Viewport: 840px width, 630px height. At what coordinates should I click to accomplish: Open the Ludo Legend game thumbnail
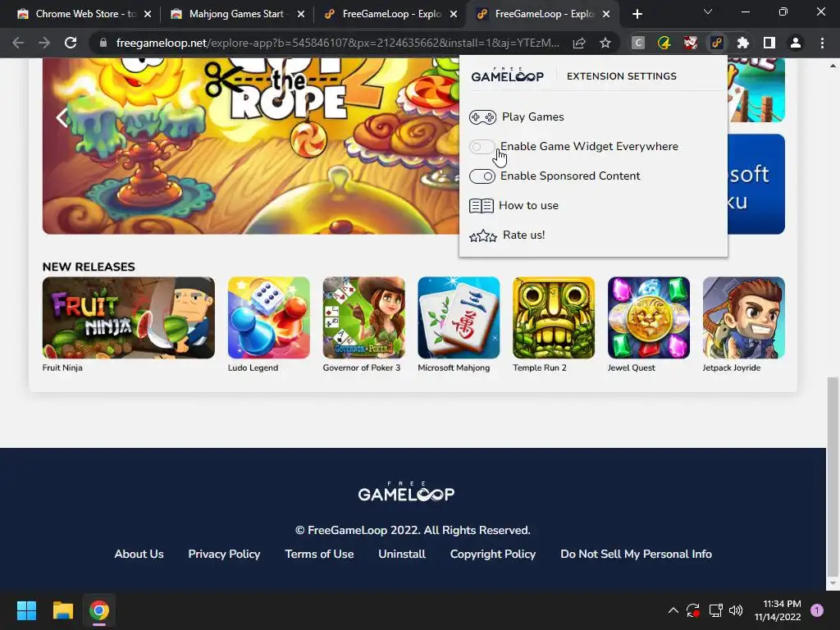[268, 317]
